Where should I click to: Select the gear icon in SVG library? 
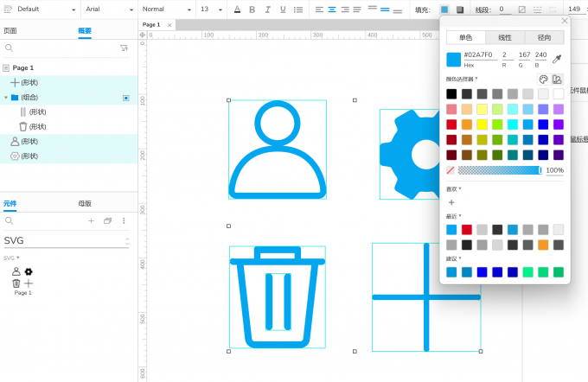click(x=29, y=271)
